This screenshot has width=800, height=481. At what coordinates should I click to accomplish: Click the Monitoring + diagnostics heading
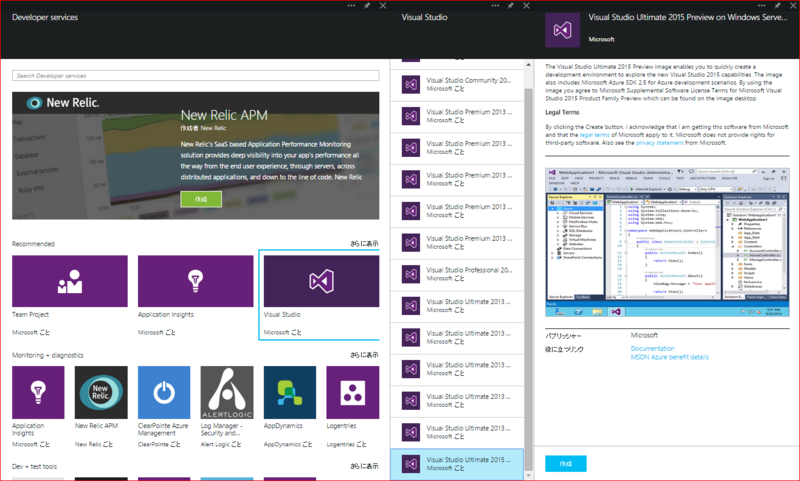(47, 355)
